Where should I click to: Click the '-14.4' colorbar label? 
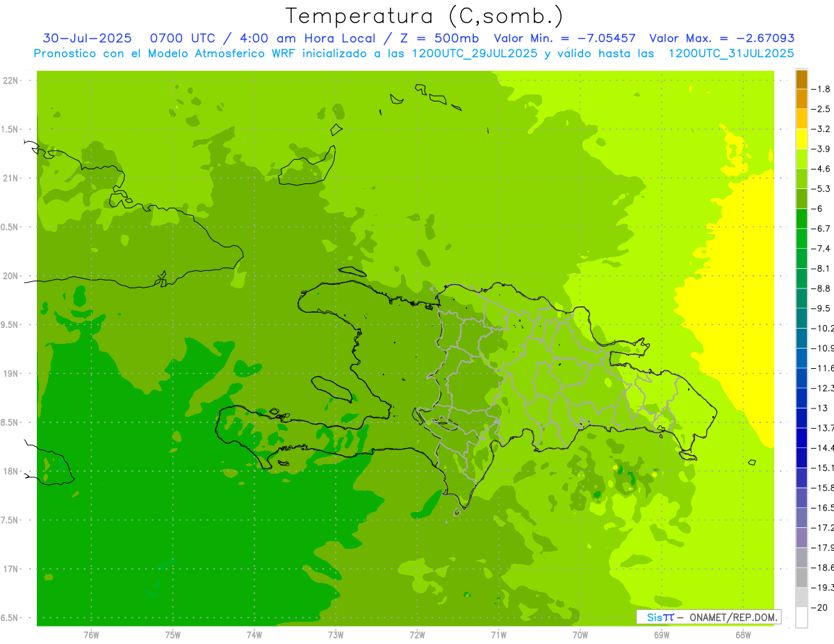pos(823,448)
